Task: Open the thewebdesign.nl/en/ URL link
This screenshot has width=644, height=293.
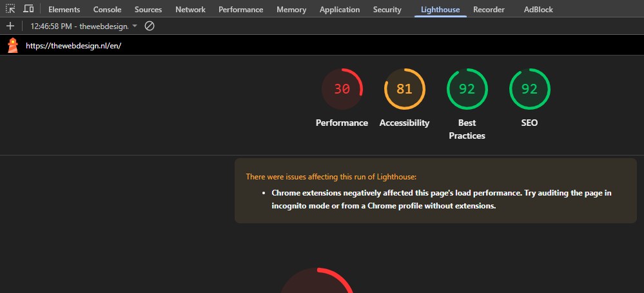Action: tap(73, 46)
